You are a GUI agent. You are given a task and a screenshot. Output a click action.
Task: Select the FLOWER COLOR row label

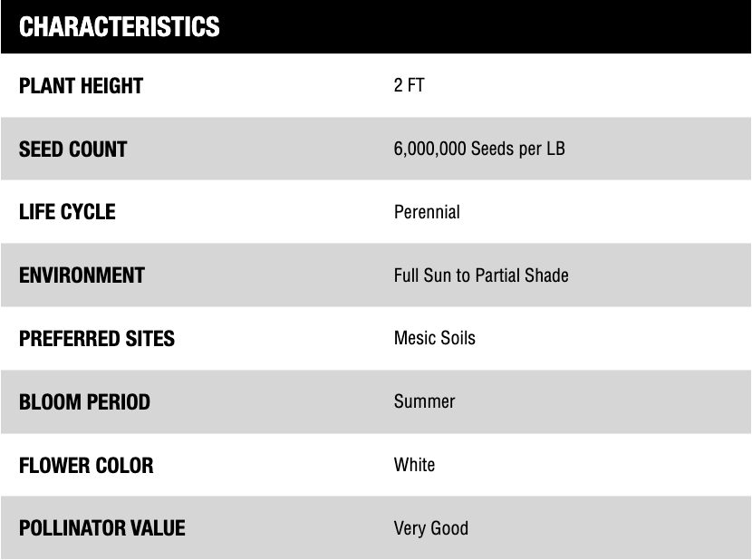tap(86, 465)
